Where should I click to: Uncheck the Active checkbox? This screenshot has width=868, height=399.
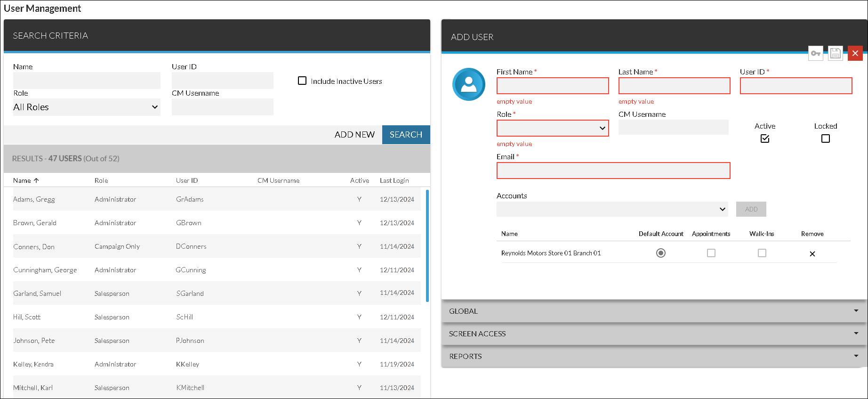click(765, 138)
